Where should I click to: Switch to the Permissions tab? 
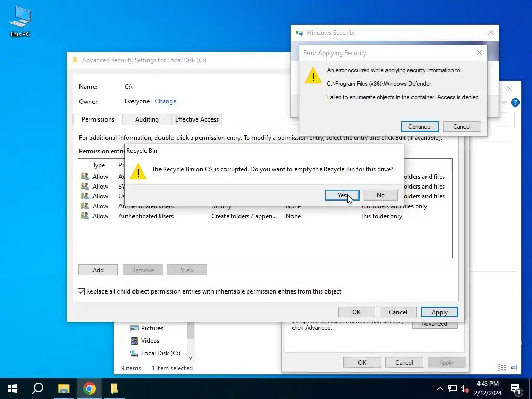(x=98, y=119)
